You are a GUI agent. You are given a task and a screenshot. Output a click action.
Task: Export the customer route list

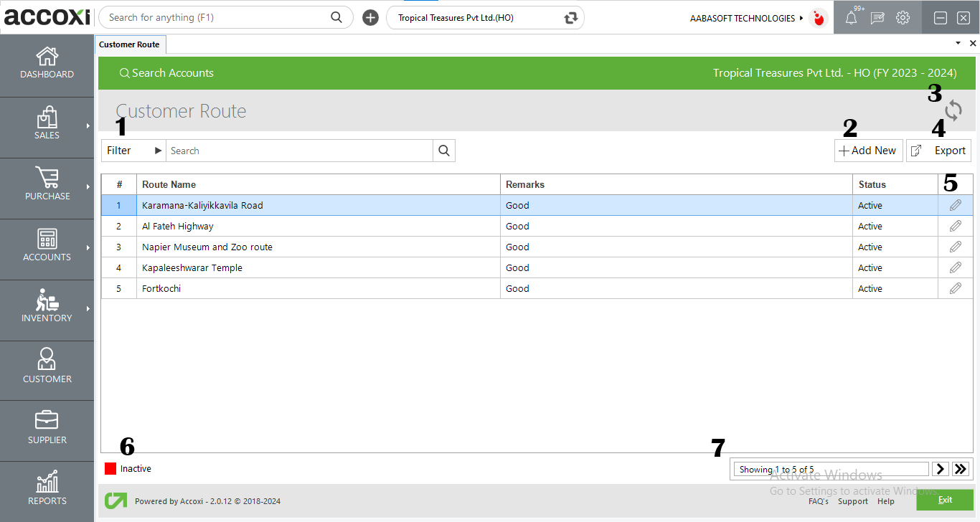[938, 151]
